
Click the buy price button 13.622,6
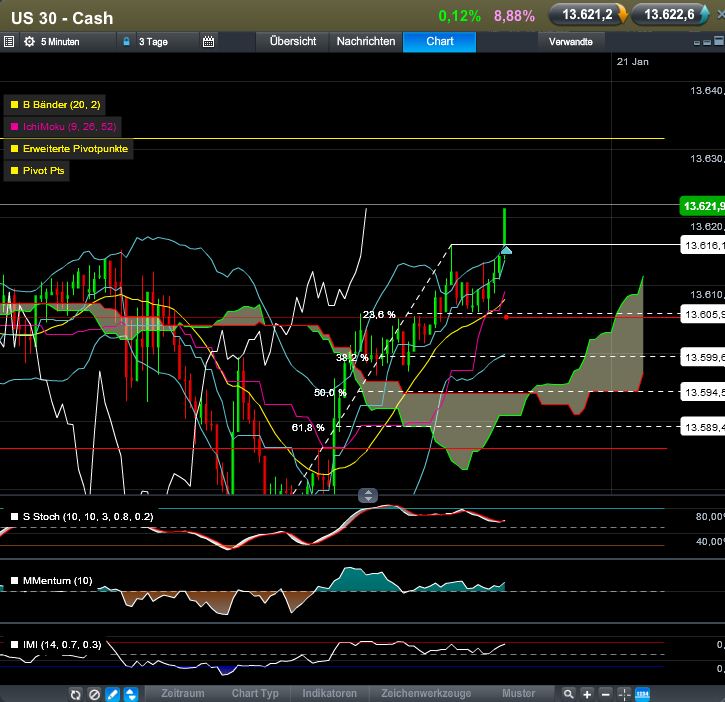click(x=669, y=15)
